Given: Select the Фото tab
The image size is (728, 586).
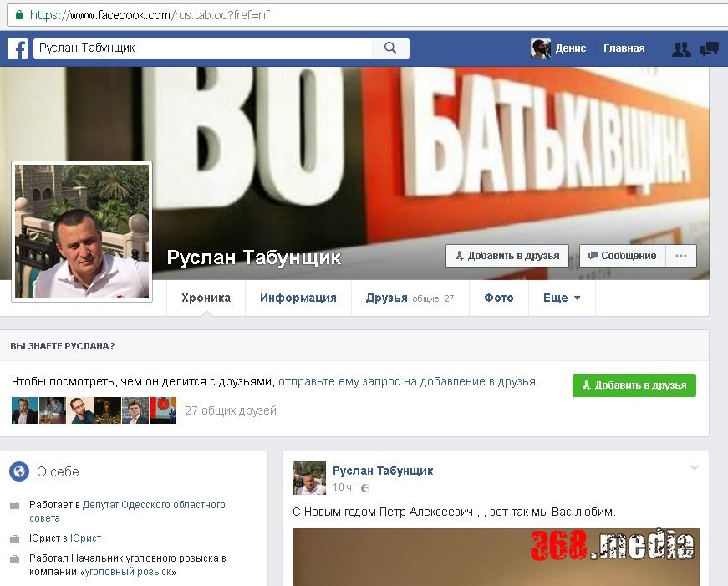Looking at the screenshot, I should [x=499, y=298].
